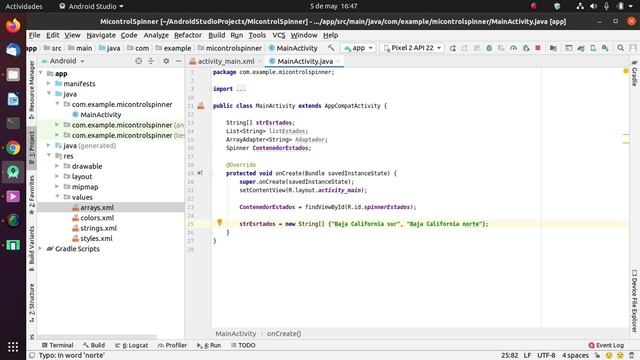Open the app run configuration dropdown
640x360 pixels.
pos(358,48)
